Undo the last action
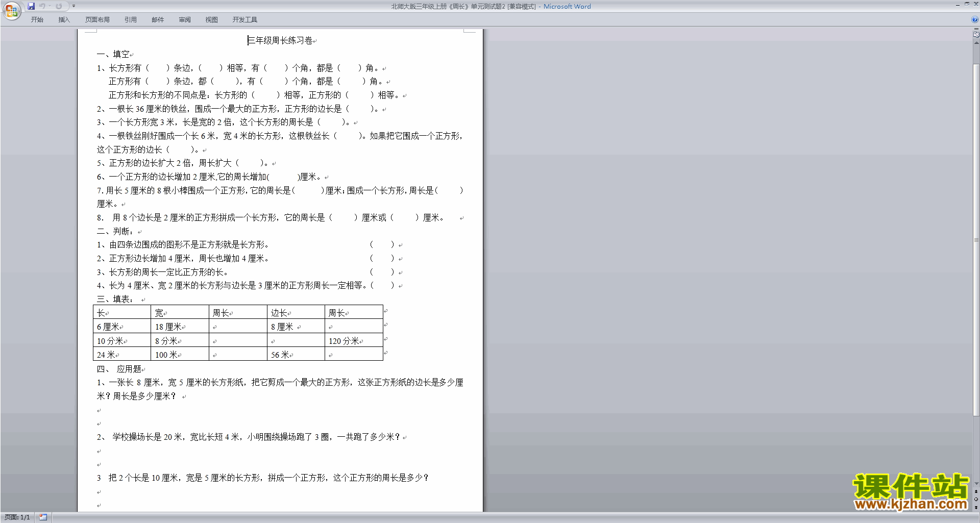Screen dimensions: 980x523 [x=42, y=6]
